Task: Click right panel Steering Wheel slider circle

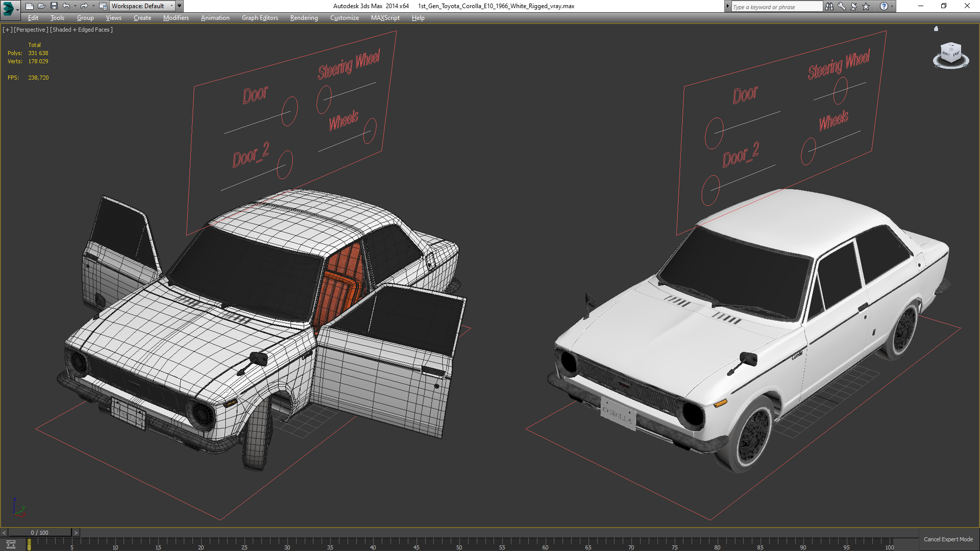Action: (840, 91)
